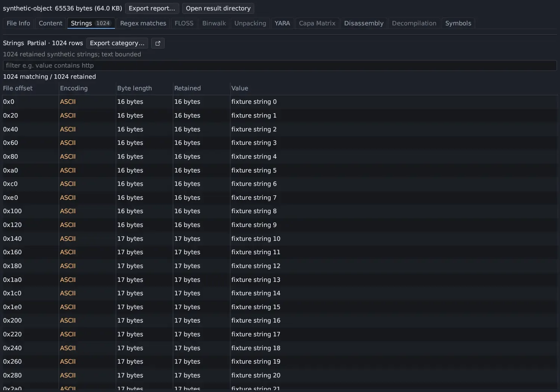Select the value "fixture string 13"

(x=256, y=280)
